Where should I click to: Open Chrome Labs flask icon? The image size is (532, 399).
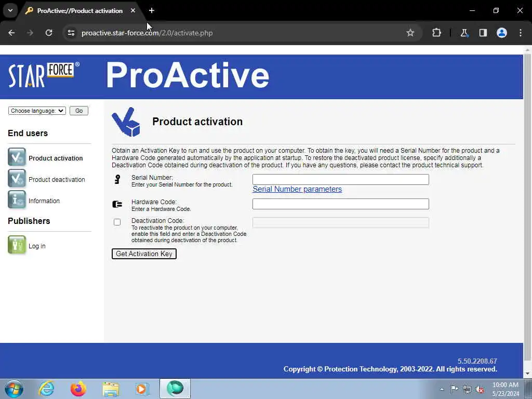[x=464, y=33]
